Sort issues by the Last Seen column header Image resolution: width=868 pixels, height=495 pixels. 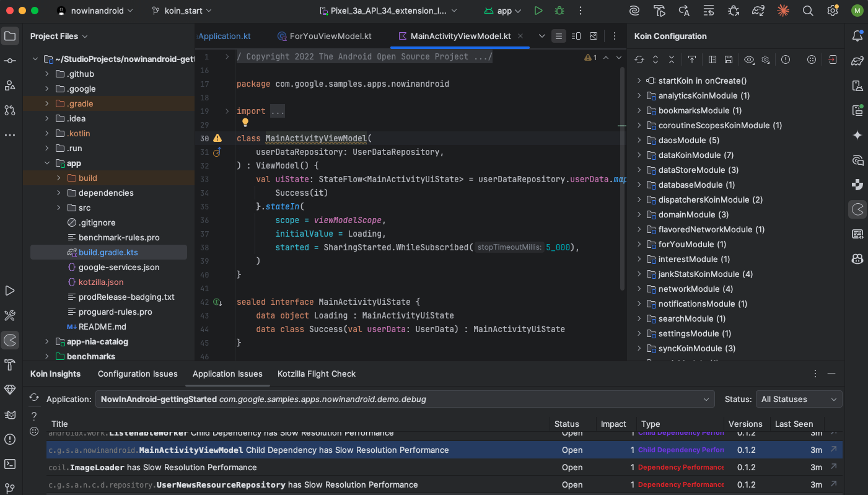tap(794, 424)
